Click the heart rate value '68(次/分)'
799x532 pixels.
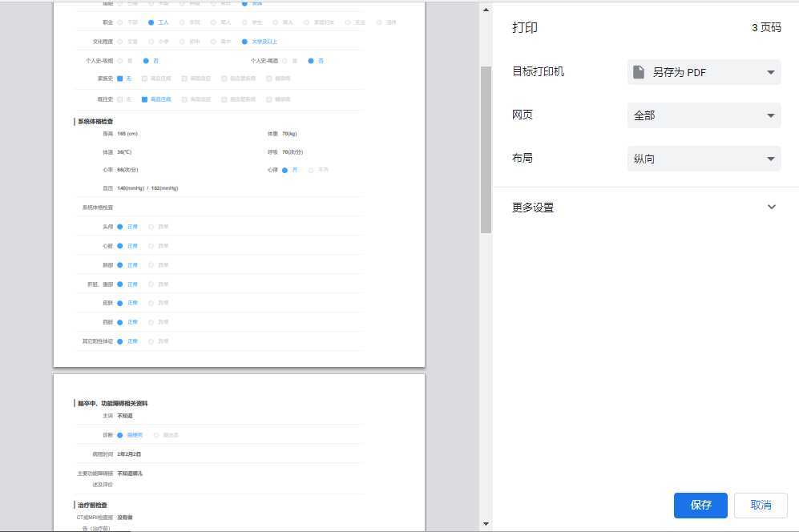click(127, 170)
